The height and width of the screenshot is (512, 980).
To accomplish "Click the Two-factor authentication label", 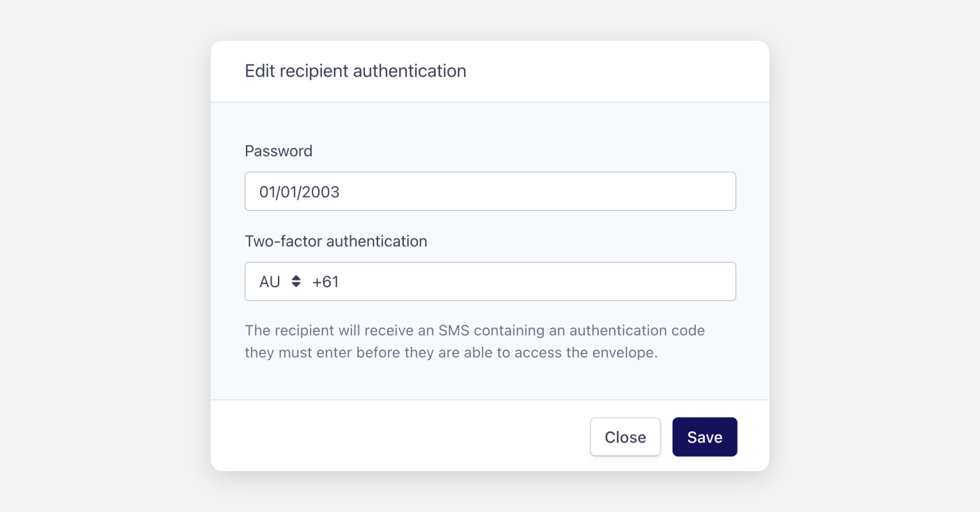I will point(336,241).
